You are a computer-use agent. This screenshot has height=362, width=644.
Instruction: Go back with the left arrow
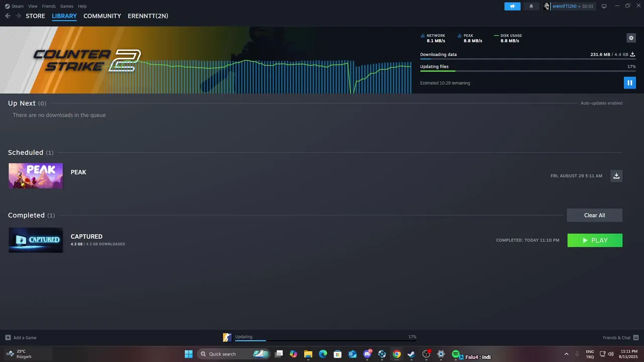(x=8, y=16)
